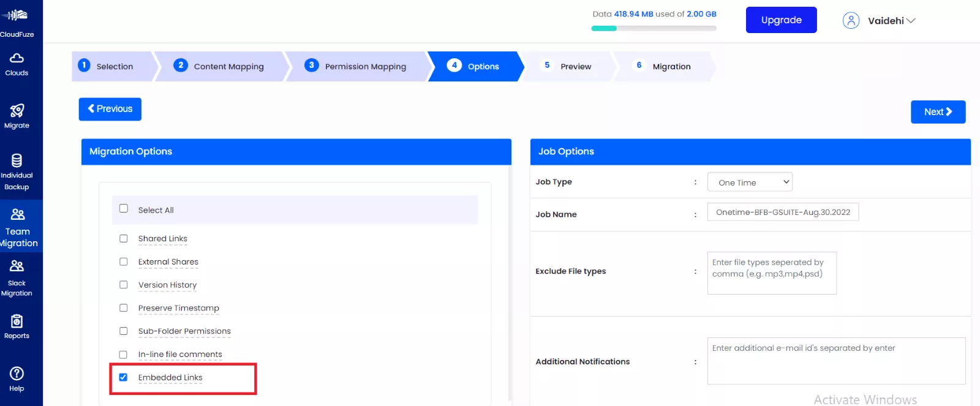Click step number 4 circle icon
Screen dimensions: 980x406
click(x=454, y=65)
